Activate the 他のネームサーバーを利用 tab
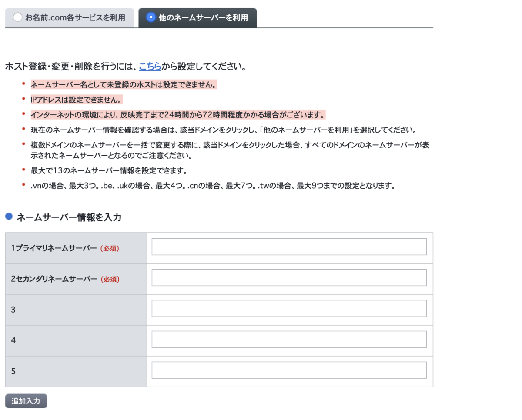The width and height of the screenshot is (522, 420). click(x=198, y=17)
